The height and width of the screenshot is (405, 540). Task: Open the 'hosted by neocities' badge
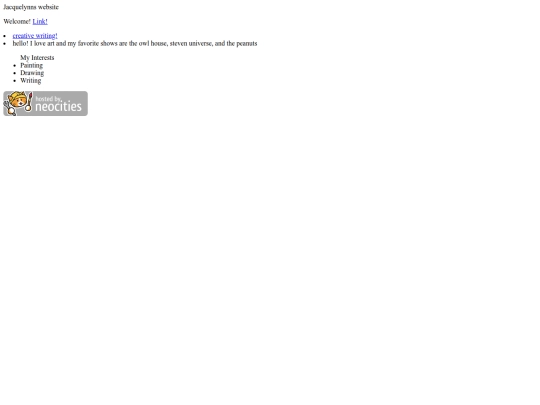pos(45,103)
